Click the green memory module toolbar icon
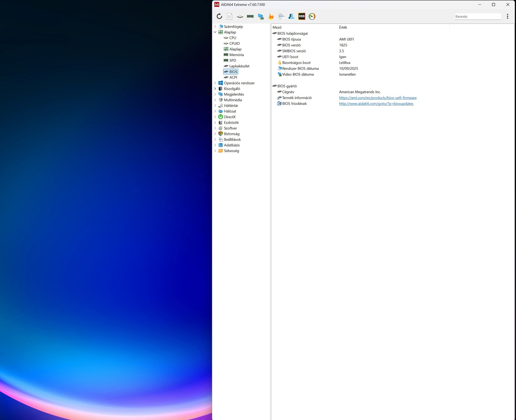This screenshot has height=420, width=516. [x=250, y=16]
